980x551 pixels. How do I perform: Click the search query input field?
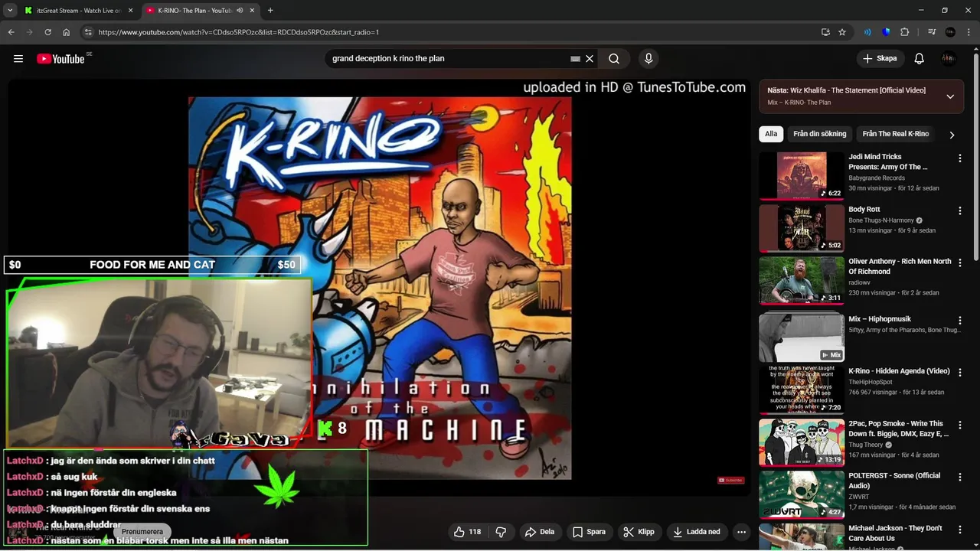coord(448,59)
